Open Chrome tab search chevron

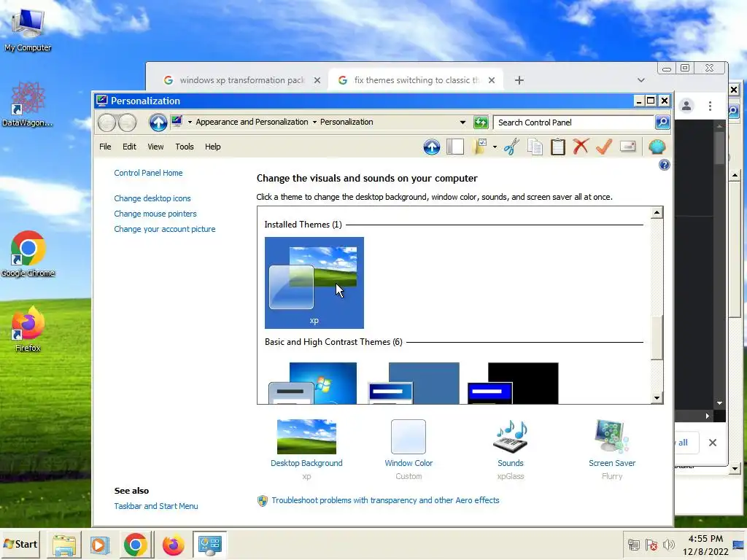click(x=641, y=80)
